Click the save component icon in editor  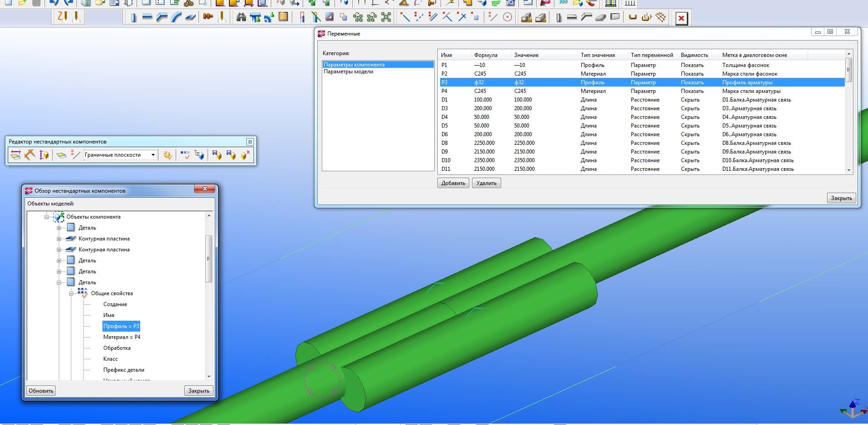coord(217,155)
